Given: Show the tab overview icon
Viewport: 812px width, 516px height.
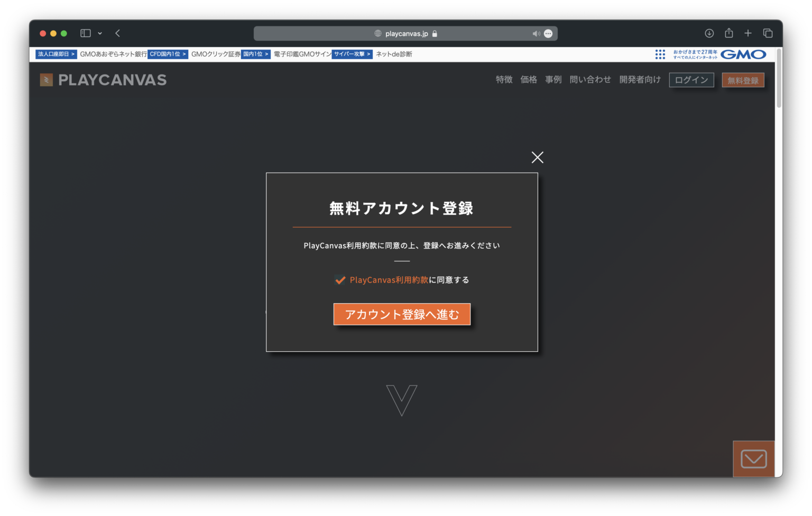Looking at the screenshot, I should [768, 33].
